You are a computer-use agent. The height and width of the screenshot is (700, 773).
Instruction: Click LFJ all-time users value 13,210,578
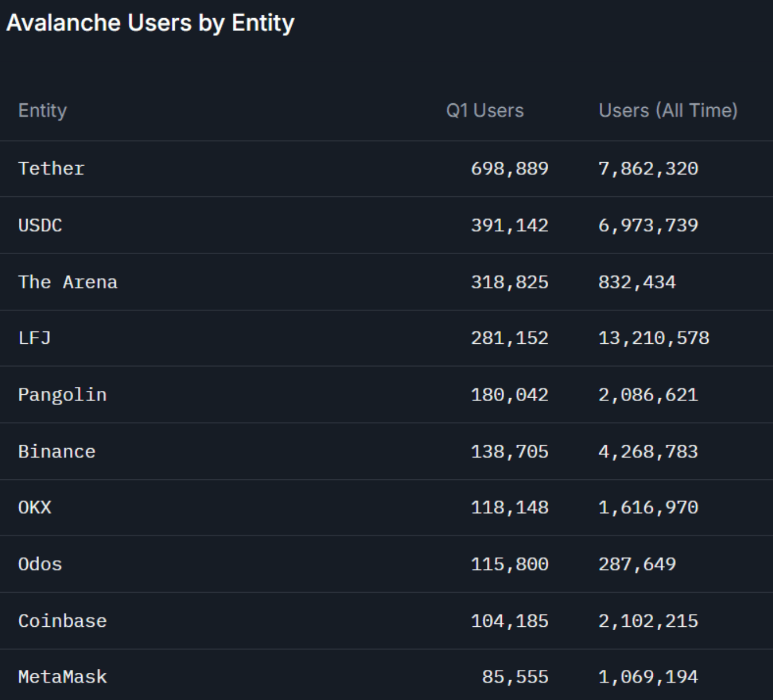[x=654, y=338]
